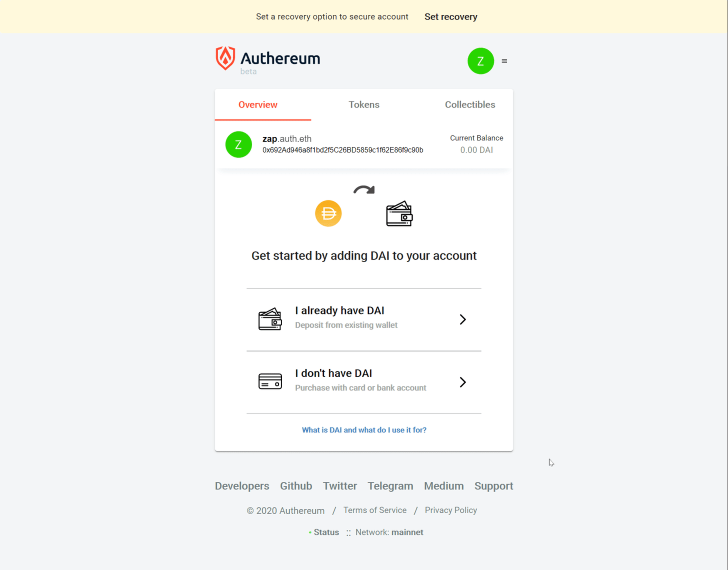The height and width of the screenshot is (570, 728).
Task: Switch to the Tokens tab
Action: pos(364,104)
